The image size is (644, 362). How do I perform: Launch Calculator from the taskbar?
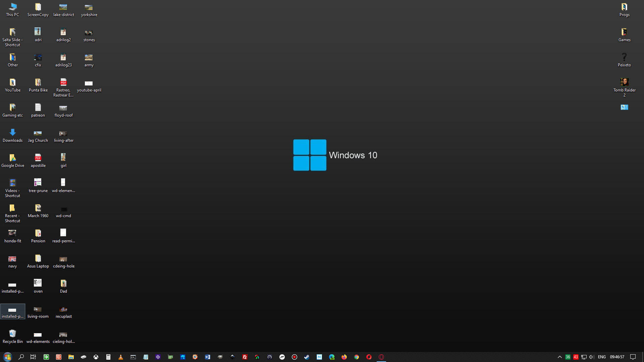coord(108,357)
